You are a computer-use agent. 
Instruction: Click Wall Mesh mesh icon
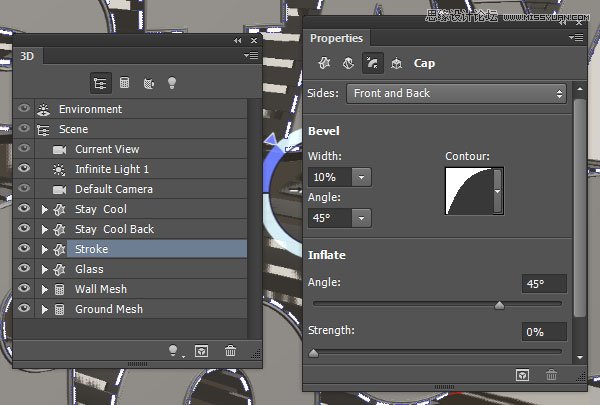[59, 289]
